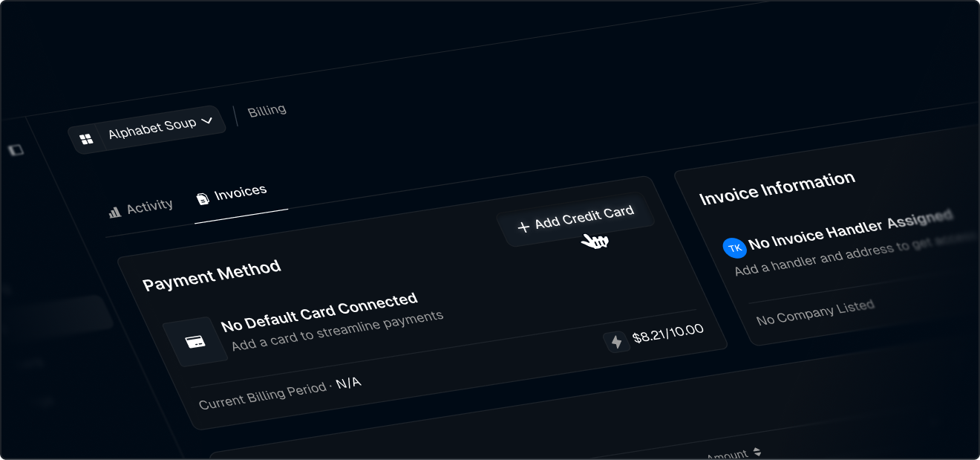This screenshot has width=980, height=460.
Task: Click the Add Credit Card button
Action: 576,218
